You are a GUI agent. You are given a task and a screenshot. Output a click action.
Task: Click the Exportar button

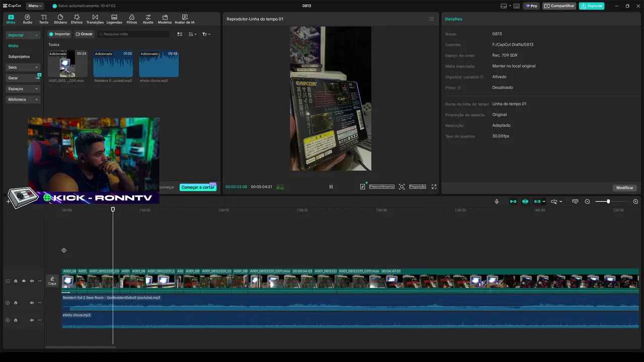592,6
